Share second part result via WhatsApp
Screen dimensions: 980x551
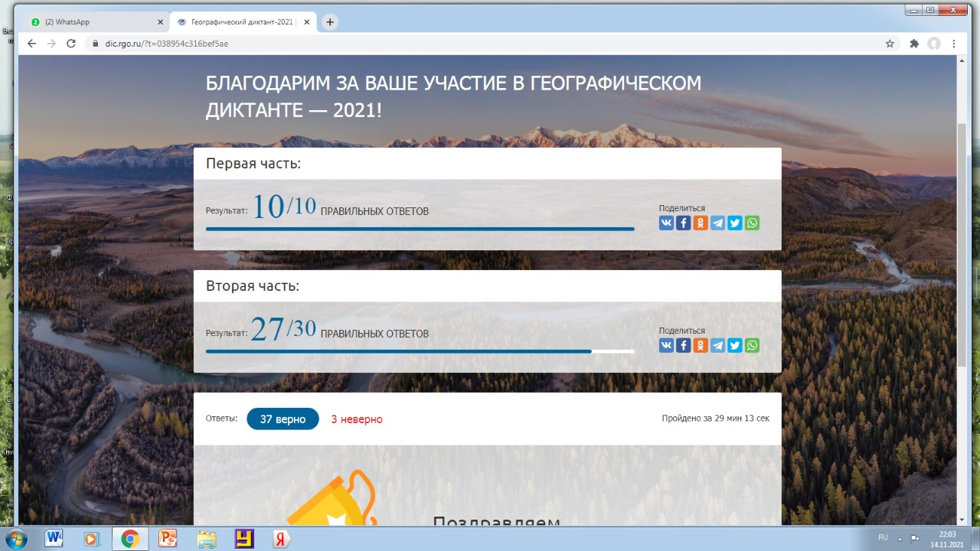coord(752,345)
